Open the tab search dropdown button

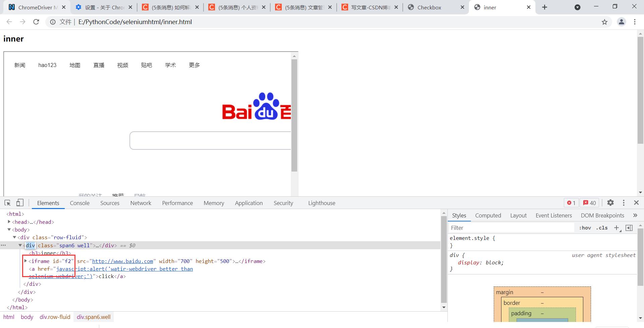(x=577, y=7)
